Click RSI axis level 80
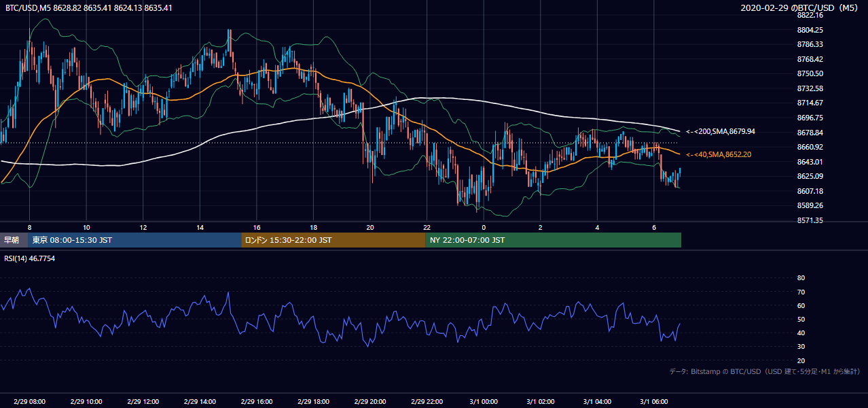The image size is (868, 408). pyautogui.click(x=801, y=278)
